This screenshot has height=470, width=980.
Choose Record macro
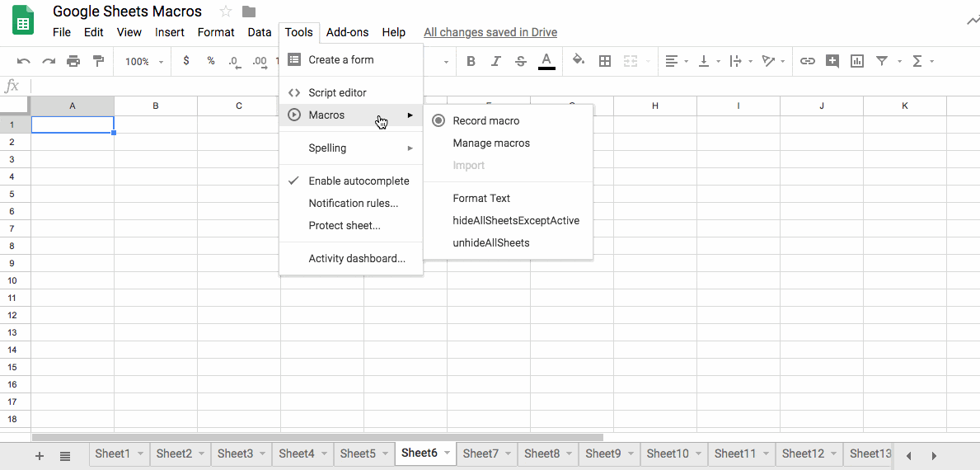(x=508, y=120)
